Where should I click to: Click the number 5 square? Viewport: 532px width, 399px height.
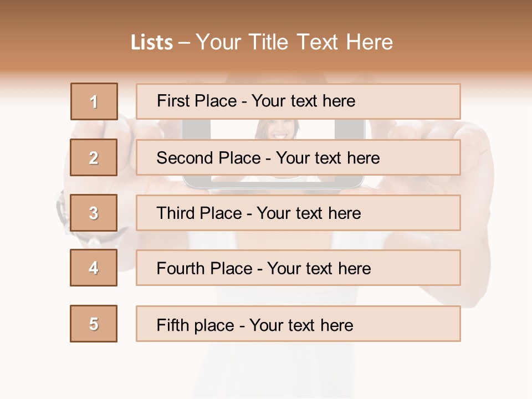[94, 324]
